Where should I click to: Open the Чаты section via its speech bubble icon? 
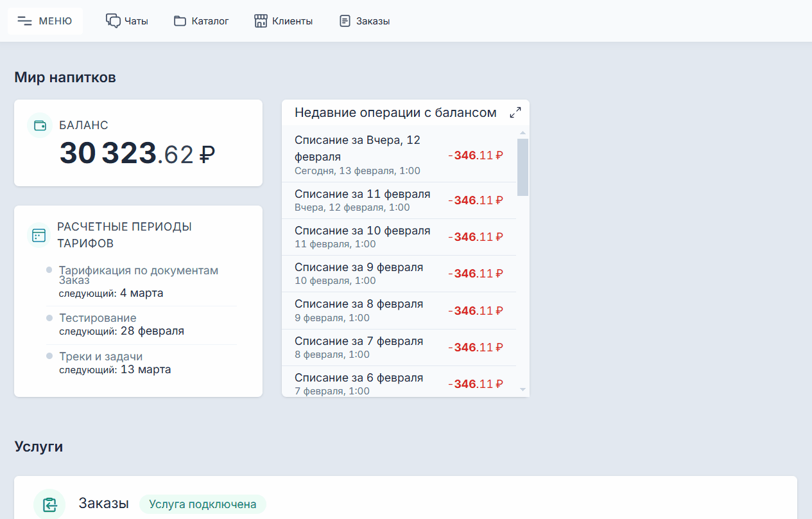point(112,20)
